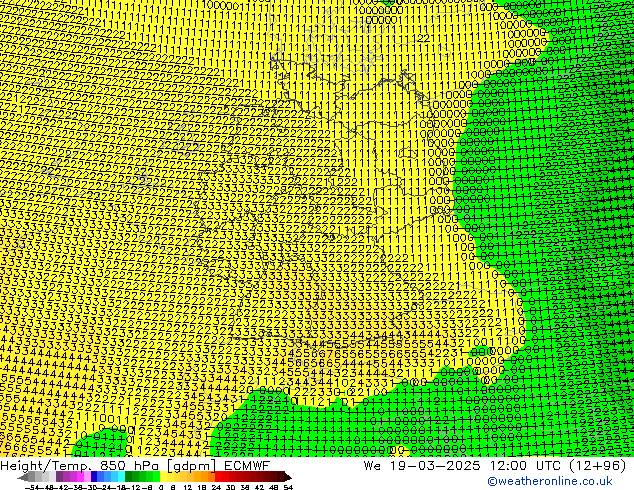
Task: Select the Height/Temp. 850 hPa ECMWF title
Action: pos(135,465)
